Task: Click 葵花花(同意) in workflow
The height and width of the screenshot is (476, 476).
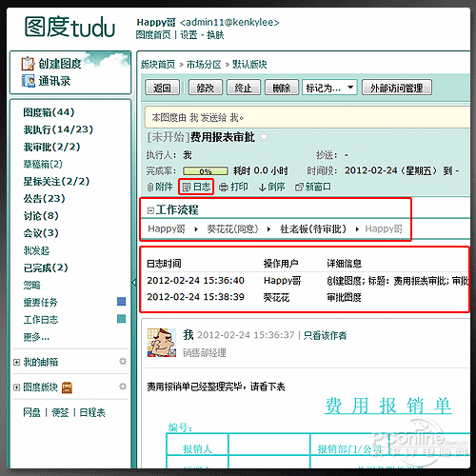Action: pyautogui.click(x=232, y=228)
